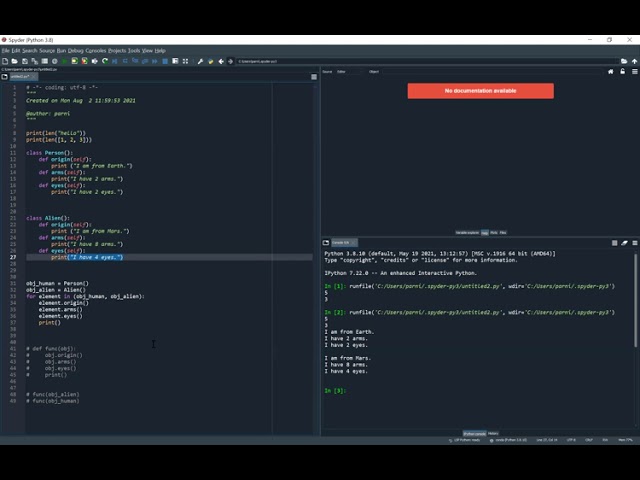This screenshot has height=480, width=640.
Task: Click working directory path field
Action: [x=427, y=61]
